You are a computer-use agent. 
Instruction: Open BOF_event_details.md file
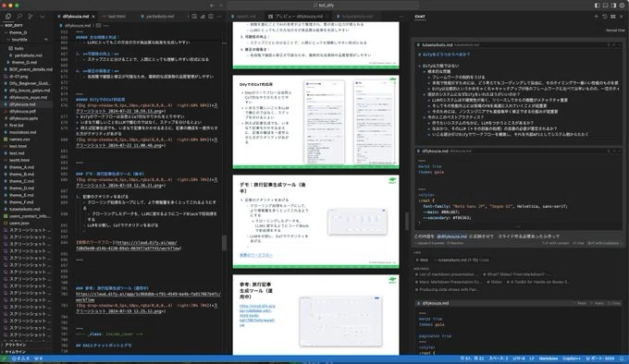tap(31, 69)
